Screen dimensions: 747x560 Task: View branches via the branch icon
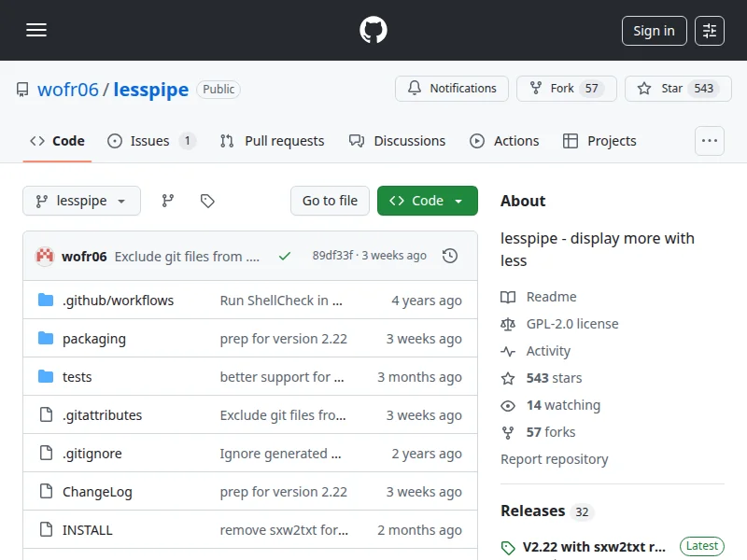(168, 201)
